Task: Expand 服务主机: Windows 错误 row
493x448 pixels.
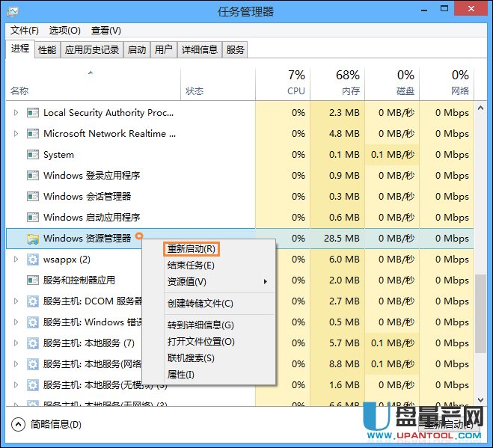Action: coord(16,322)
